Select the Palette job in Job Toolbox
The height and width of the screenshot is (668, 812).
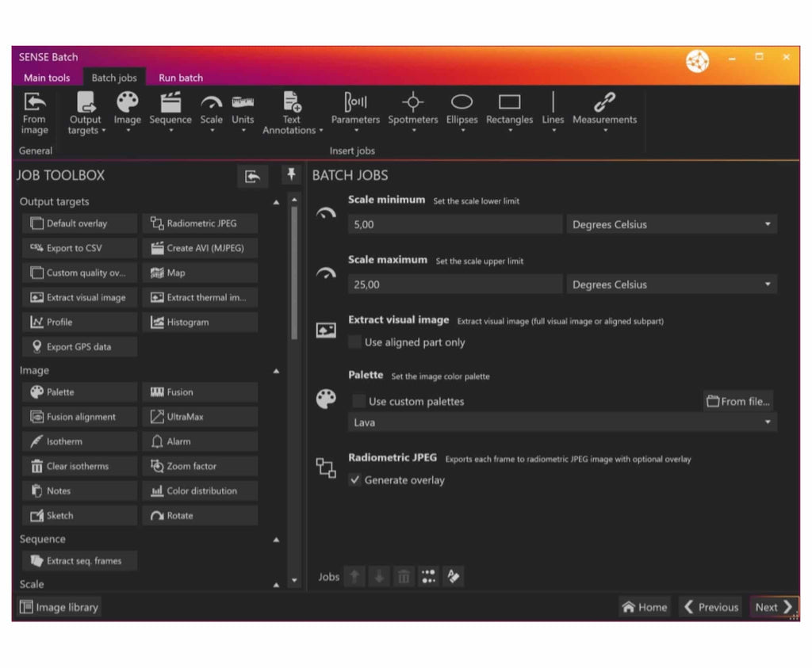(x=79, y=391)
